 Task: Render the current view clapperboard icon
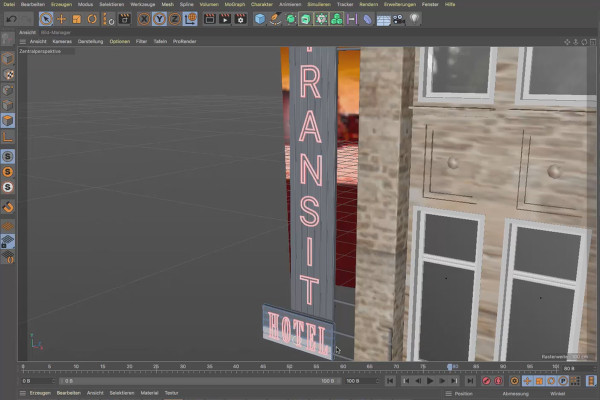pyautogui.click(x=209, y=19)
